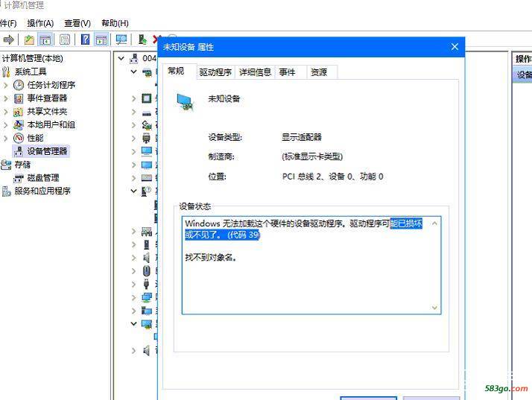Open the 查看(V) menu
The height and width of the screenshot is (400, 532).
click(x=77, y=23)
